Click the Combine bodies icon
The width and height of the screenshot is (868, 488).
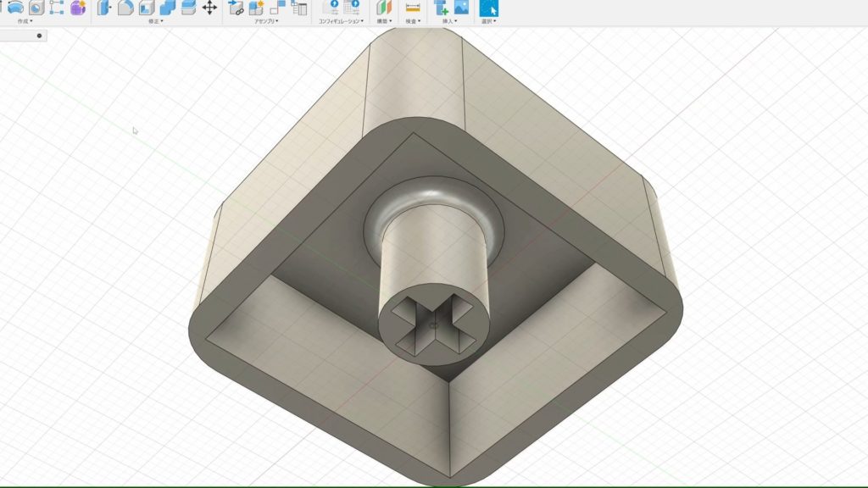167,8
